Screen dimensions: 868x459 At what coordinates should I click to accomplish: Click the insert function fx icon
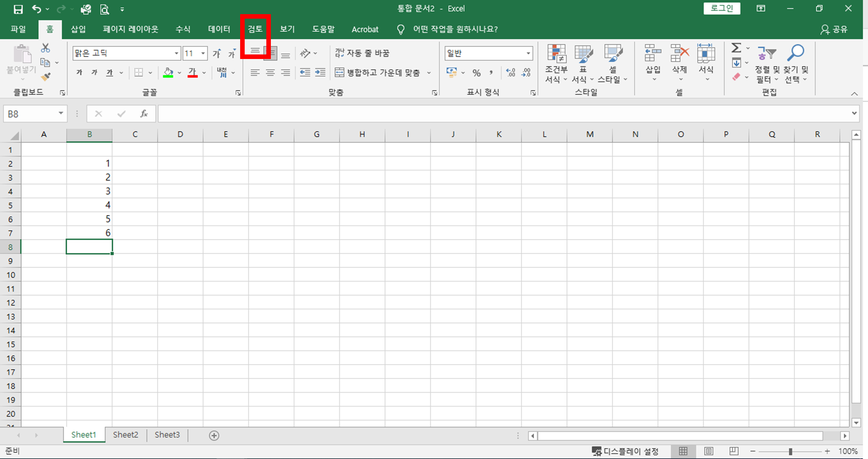click(x=144, y=114)
